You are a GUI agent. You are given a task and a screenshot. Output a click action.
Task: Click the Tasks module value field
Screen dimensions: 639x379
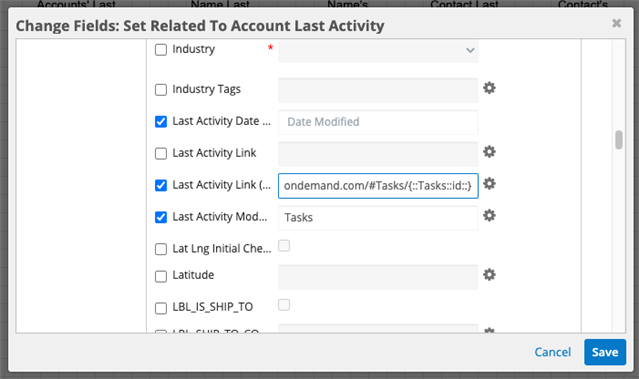pos(378,218)
